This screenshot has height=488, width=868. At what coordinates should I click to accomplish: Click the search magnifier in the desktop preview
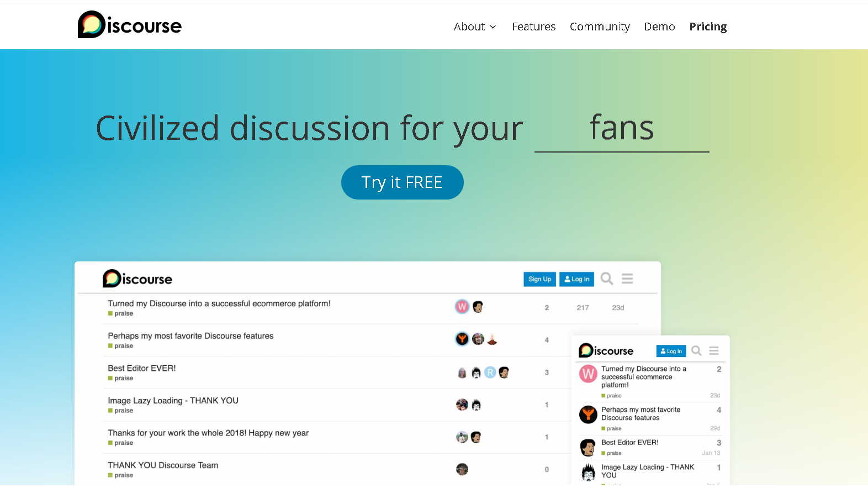(607, 279)
